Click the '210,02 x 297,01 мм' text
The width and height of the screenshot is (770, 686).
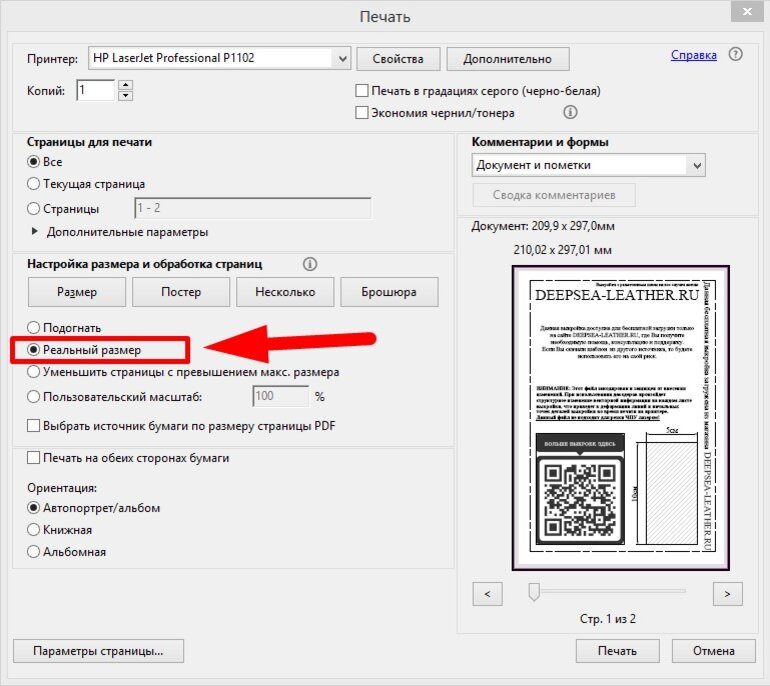tap(562, 250)
